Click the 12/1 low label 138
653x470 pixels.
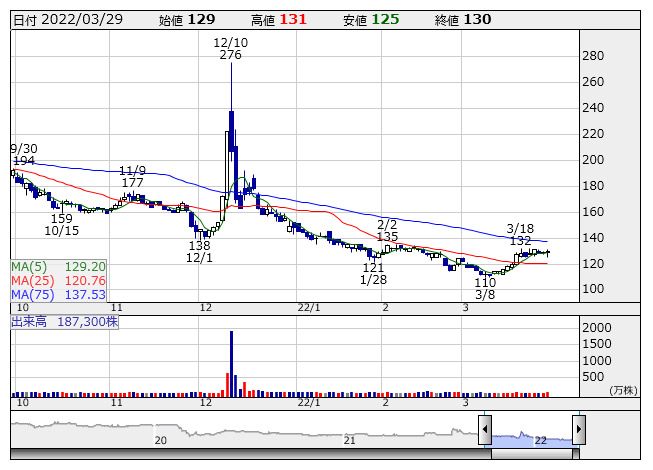199,246
